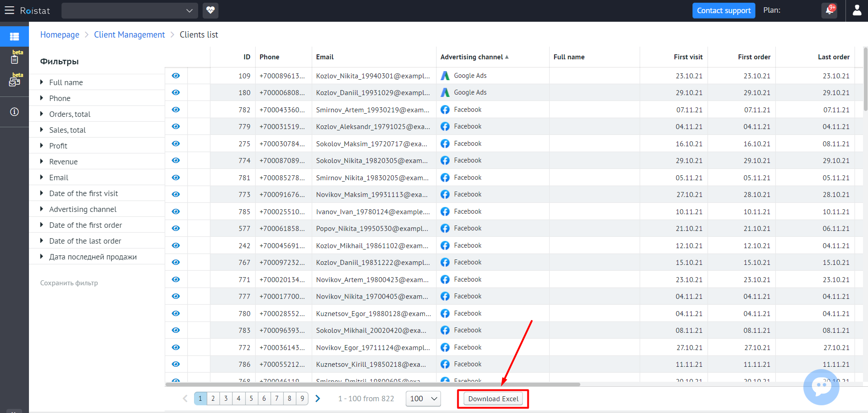Screen dimensions: 868x413
Task: Go to page 7
Action: [x=277, y=399]
